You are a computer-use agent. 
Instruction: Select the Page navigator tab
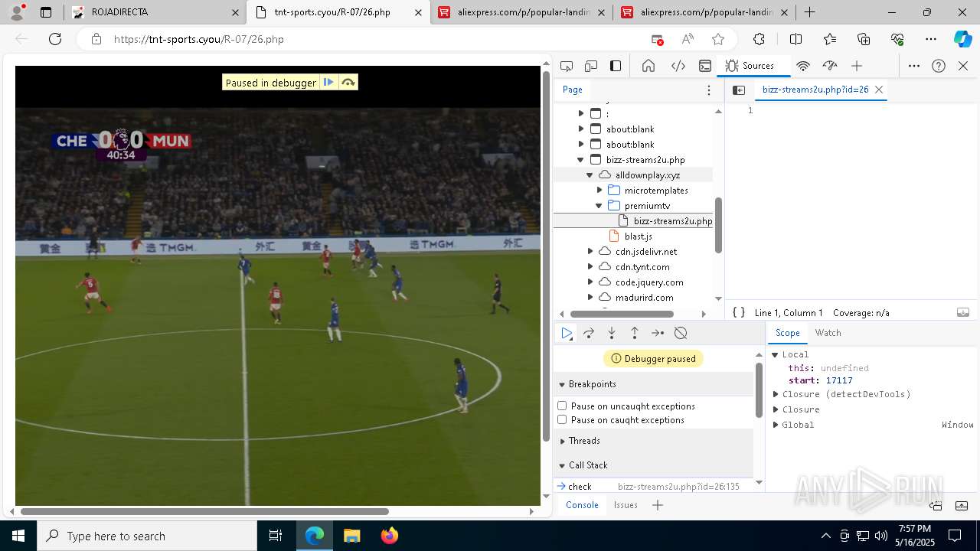pos(573,90)
